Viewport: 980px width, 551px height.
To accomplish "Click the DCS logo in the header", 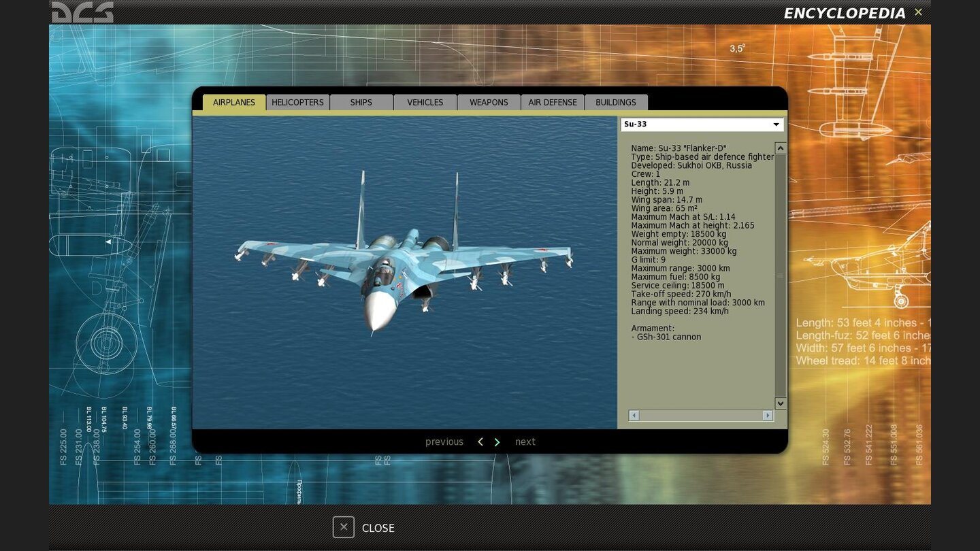I will [82, 12].
